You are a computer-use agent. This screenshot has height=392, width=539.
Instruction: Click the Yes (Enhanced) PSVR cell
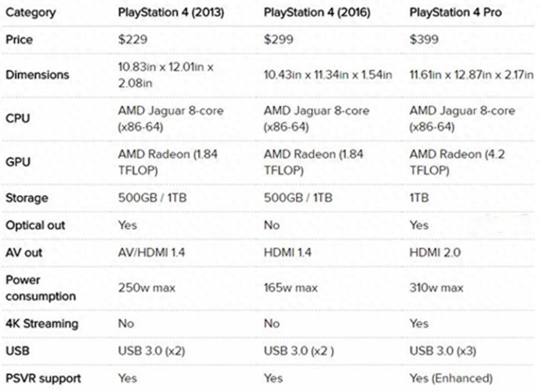coord(451,379)
